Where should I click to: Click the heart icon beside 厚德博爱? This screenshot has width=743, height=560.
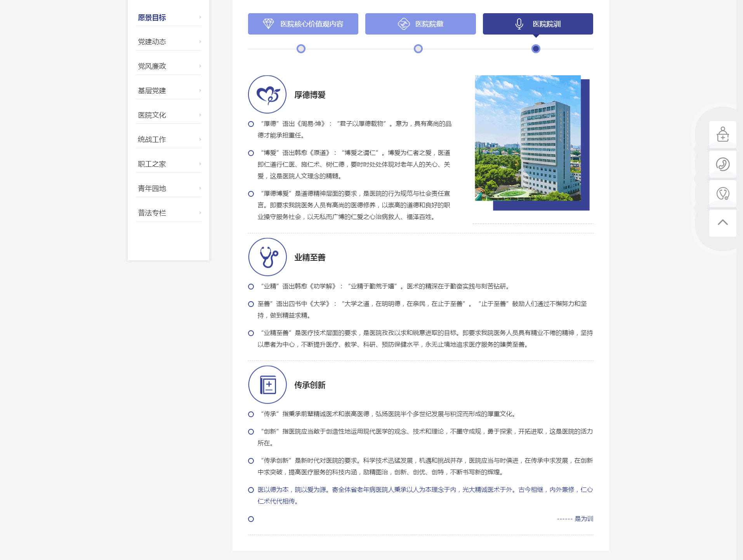point(267,94)
